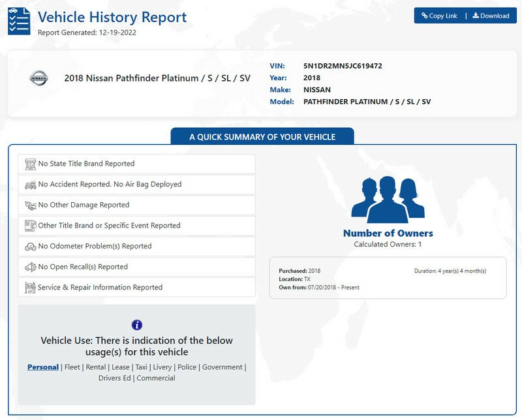Click the blue information circle icon
The height and width of the screenshot is (420, 522).
coord(137,325)
